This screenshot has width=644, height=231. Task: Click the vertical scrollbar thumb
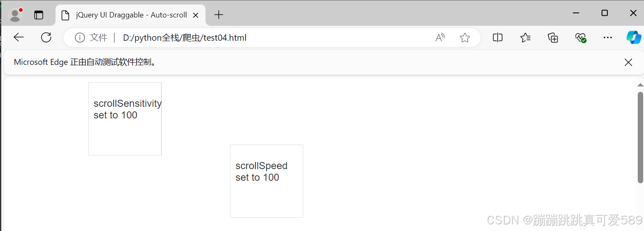tap(640, 137)
